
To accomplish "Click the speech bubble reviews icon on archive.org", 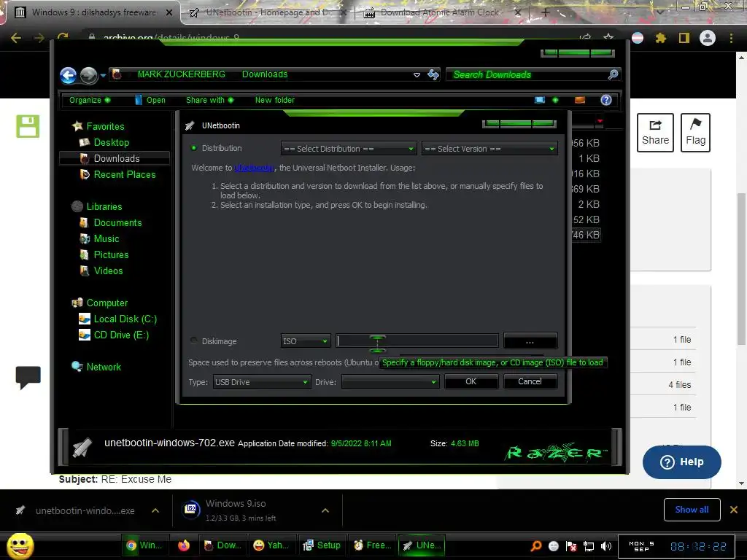I will click(x=28, y=378).
